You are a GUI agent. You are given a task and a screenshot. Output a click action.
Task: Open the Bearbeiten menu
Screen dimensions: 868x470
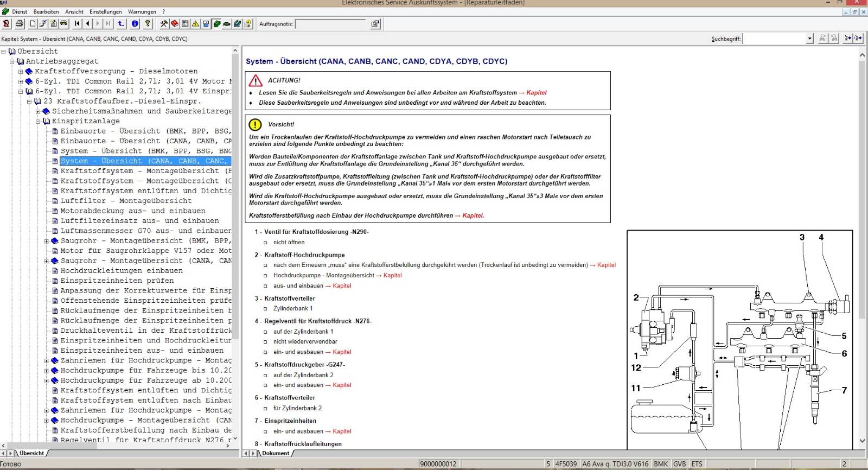[x=46, y=11]
